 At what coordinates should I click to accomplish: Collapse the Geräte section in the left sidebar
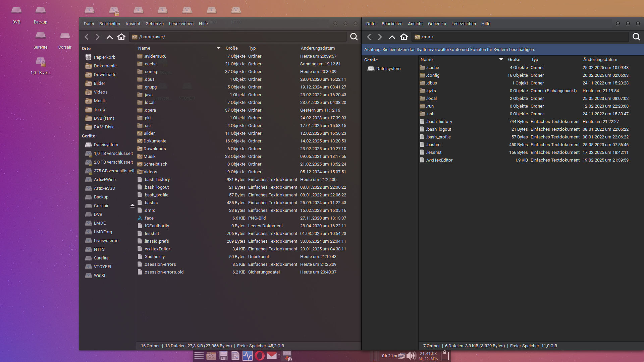point(88,136)
